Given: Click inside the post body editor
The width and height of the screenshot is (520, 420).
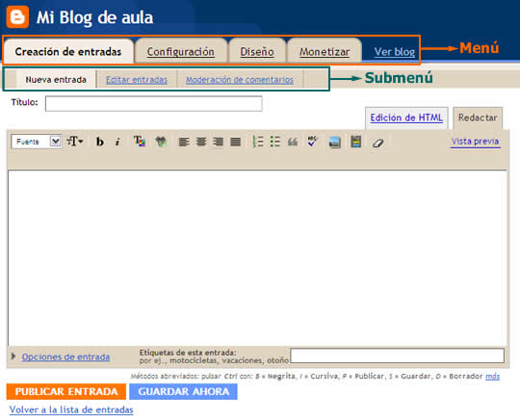Looking at the screenshot, I should 257,258.
